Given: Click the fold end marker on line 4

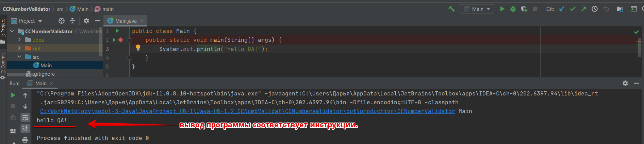Looking at the screenshot, I should tap(129, 58).
